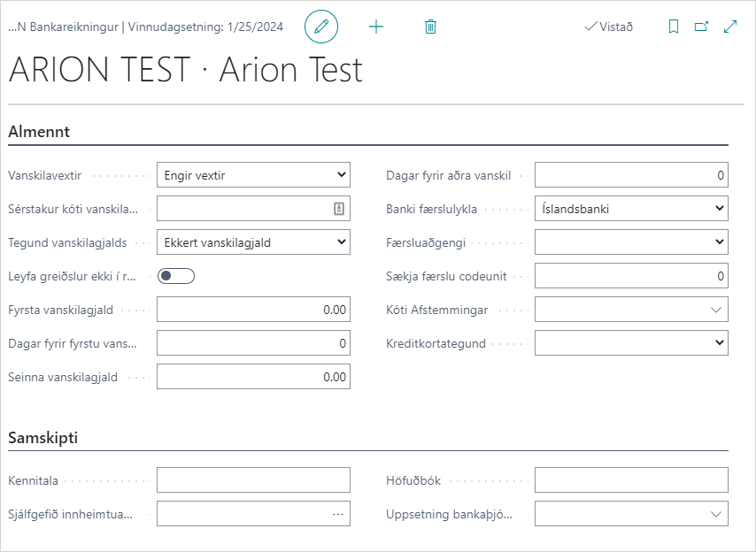The height and width of the screenshot is (552, 756).
Task: Collapse the Almennt section header
Action: tap(39, 132)
